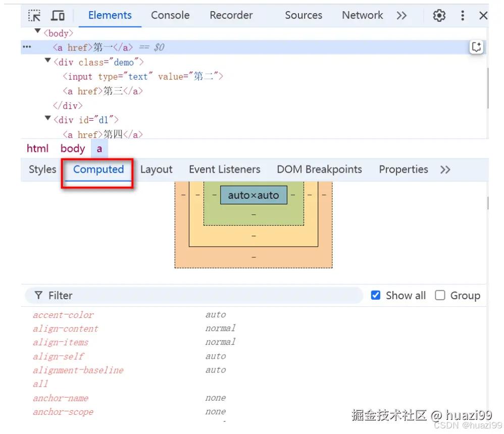Show more sidebar pane tabs
The width and height of the screenshot is (504, 434).
click(445, 169)
